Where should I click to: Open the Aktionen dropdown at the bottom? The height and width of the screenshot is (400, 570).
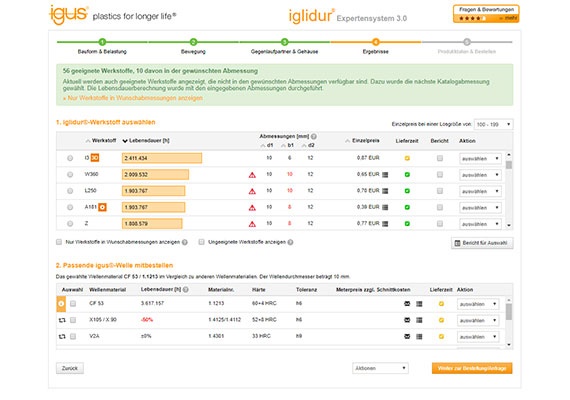(x=380, y=368)
